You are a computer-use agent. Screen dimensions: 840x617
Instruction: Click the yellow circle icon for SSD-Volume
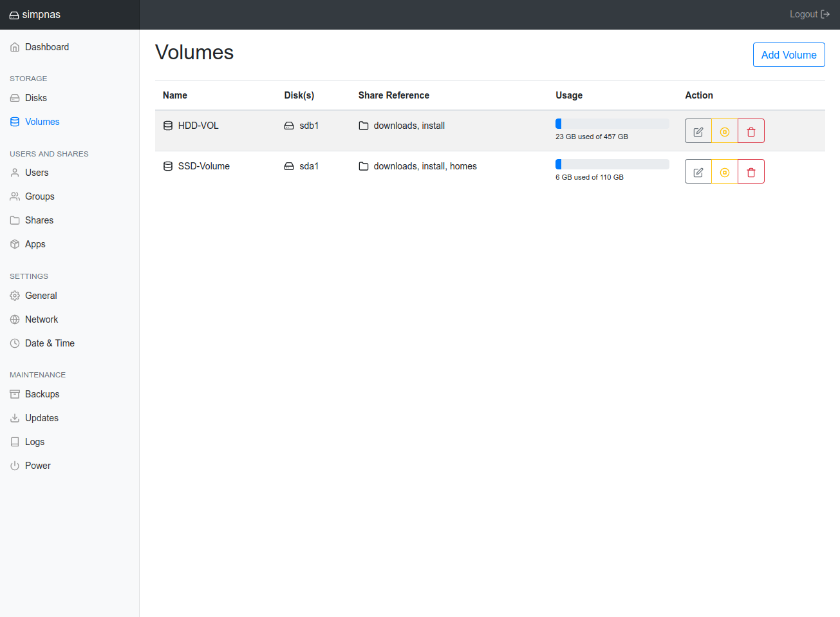[x=725, y=172]
